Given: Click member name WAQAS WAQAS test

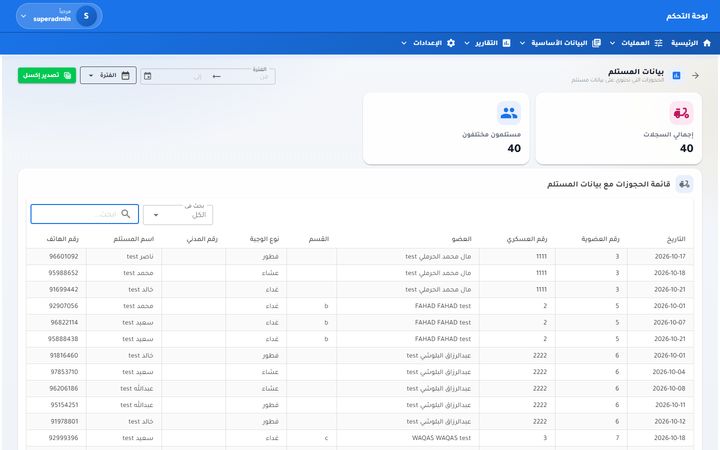Looking at the screenshot, I should point(441,438).
